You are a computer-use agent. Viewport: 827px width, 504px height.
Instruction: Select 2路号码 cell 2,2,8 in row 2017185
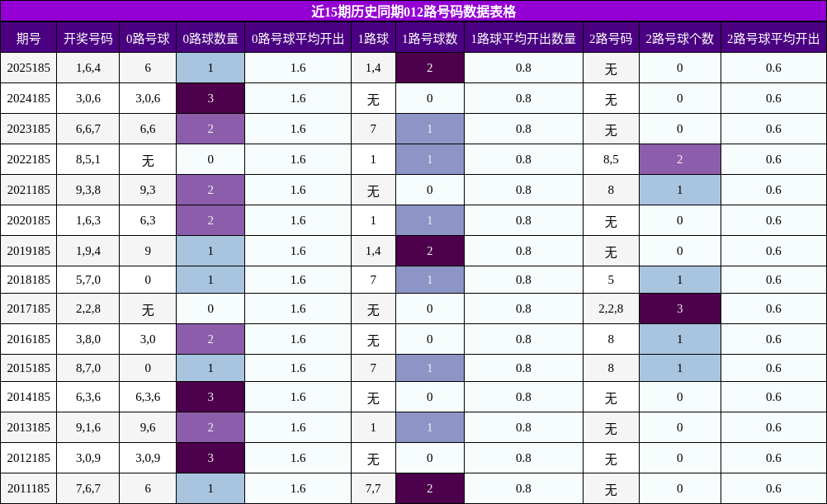pyautogui.click(x=611, y=309)
